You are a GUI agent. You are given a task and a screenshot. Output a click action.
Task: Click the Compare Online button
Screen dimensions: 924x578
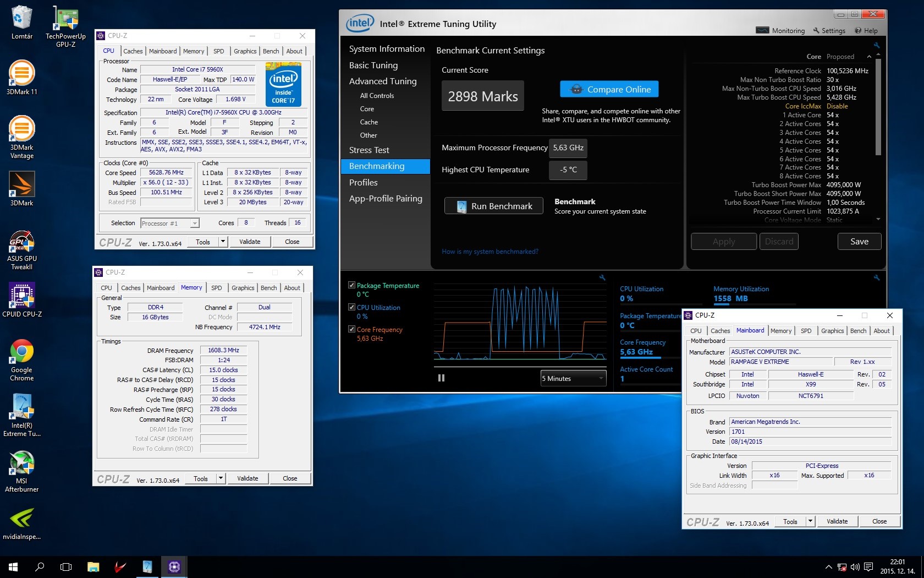click(x=609, y=89)
